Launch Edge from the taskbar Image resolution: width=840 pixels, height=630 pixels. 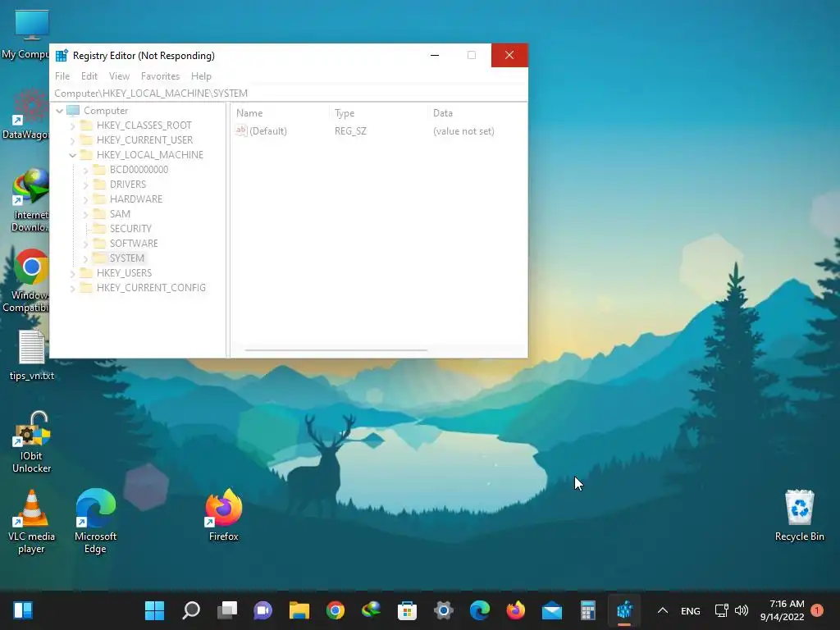[479, 610]
